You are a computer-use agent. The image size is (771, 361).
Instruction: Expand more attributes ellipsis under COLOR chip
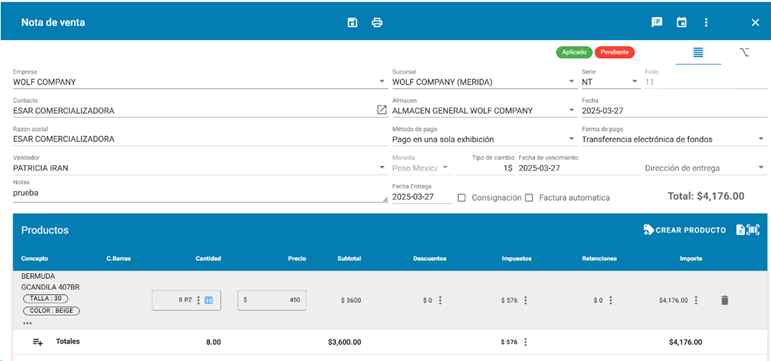pos(27,323)
